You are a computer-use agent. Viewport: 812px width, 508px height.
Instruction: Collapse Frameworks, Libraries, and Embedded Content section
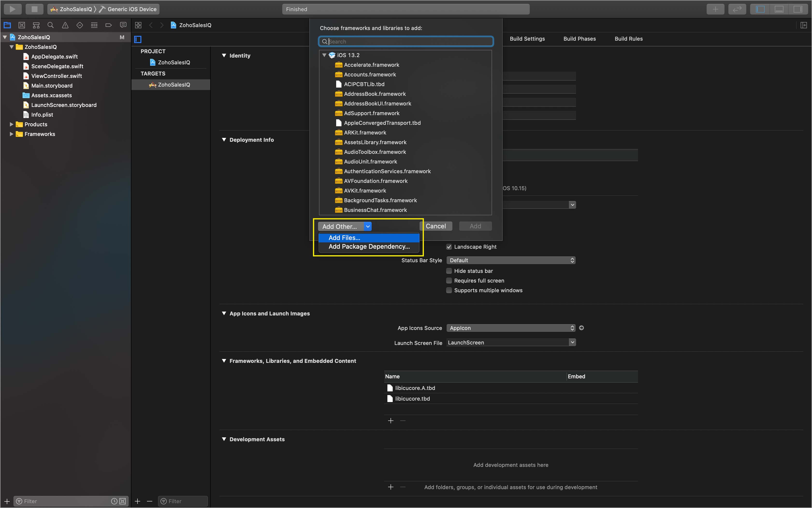(x=224, y=360)
